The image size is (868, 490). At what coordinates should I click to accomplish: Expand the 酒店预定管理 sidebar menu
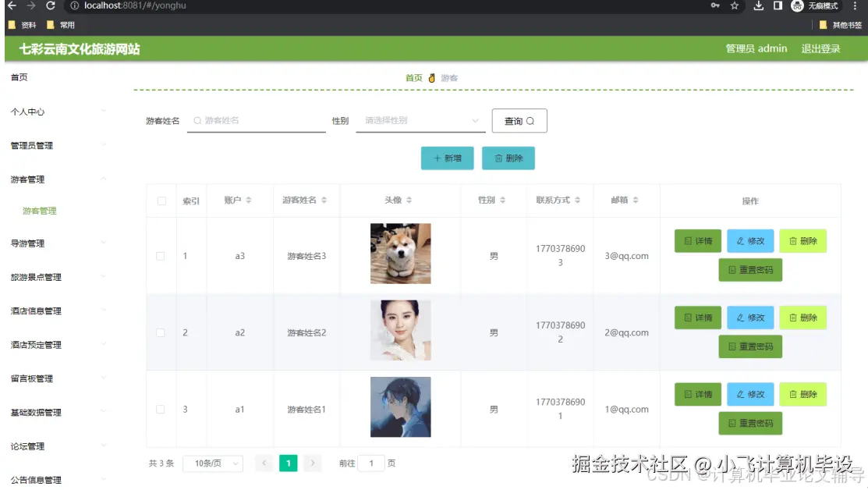[58, 344]
